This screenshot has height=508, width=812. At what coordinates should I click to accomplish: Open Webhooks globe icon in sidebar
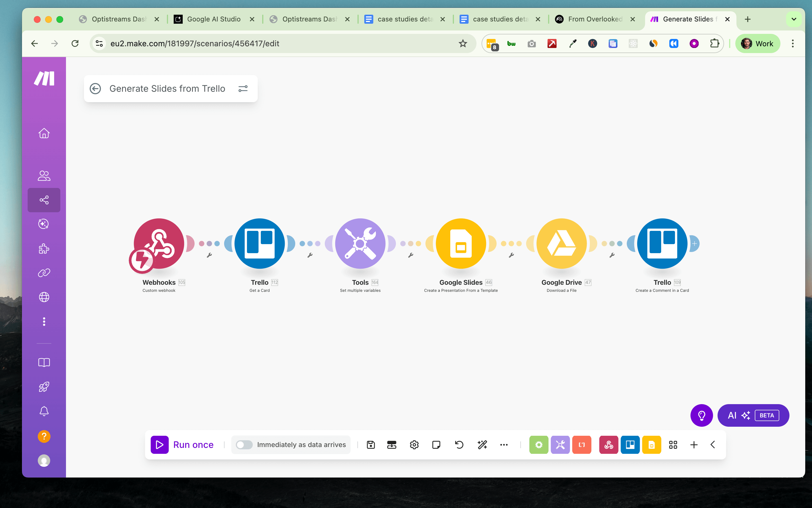click(44, 297)
